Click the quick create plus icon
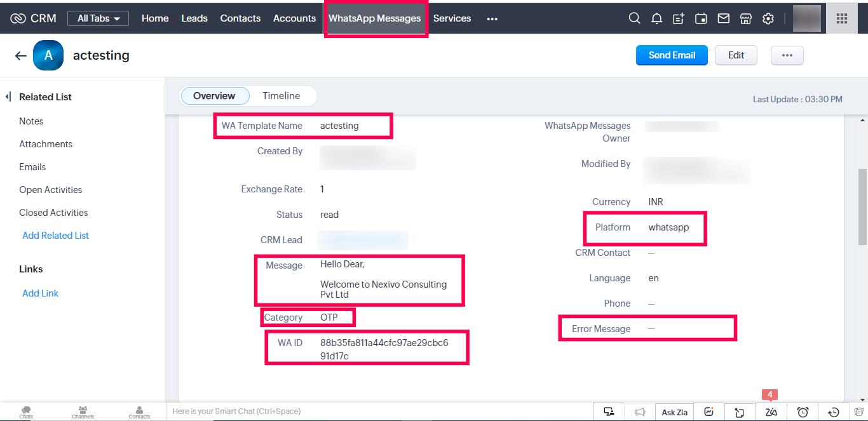868x421 pixels. click(x=679, y=18)
